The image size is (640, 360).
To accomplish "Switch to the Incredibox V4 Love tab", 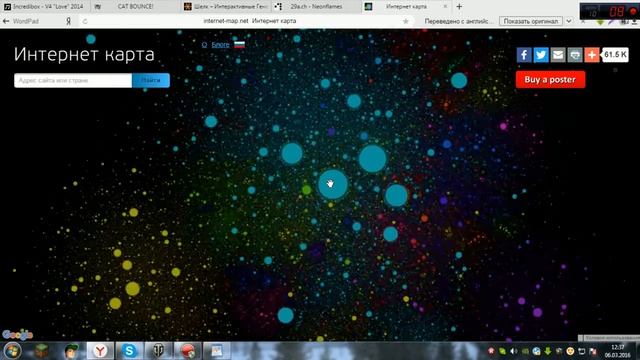I will click(44, 7).
